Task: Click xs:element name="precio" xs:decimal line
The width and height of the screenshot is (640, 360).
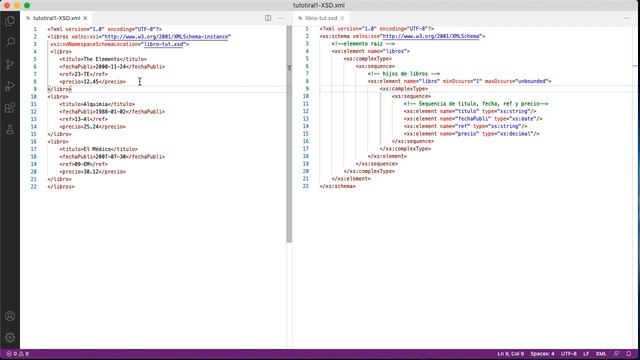Action: [x=471, y=133]
